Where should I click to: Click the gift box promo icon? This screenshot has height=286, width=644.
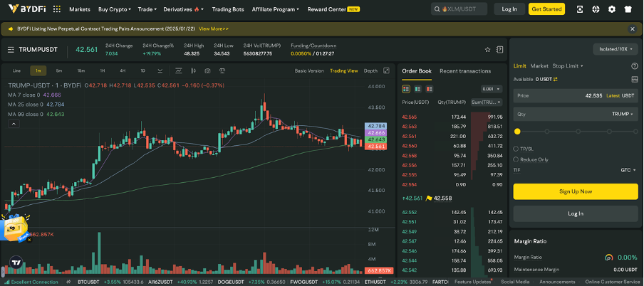coord(16,228)
